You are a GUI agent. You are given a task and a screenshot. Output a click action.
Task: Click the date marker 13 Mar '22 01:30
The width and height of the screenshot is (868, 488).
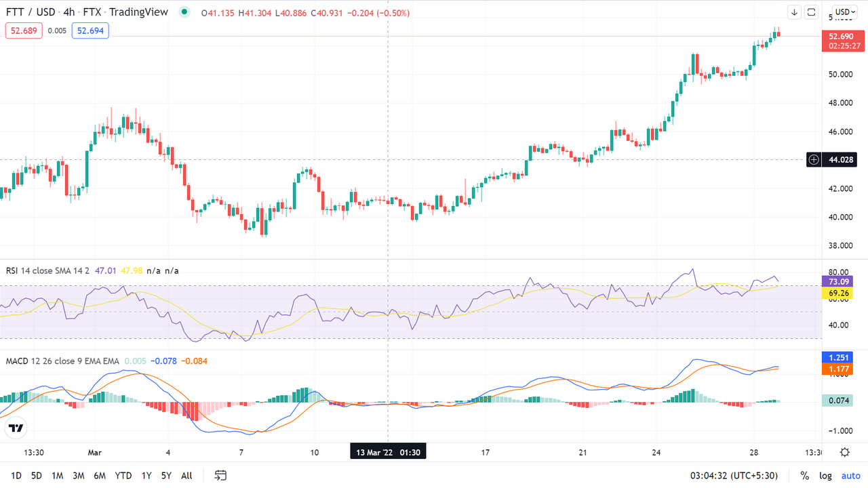pos(388,452)
